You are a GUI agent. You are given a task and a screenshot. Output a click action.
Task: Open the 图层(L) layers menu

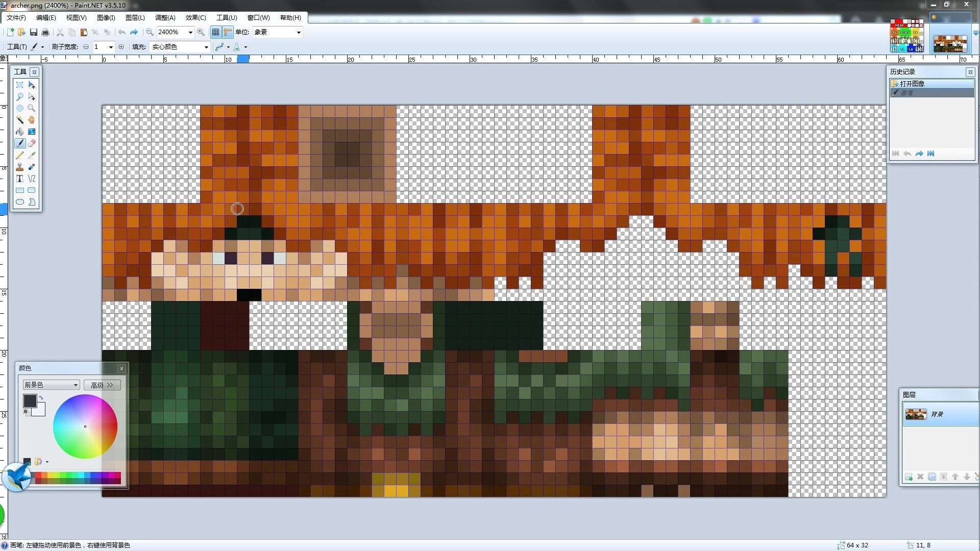(135, 17)
